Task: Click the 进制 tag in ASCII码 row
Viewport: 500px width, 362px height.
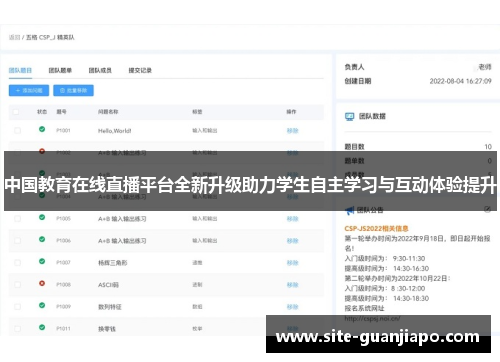Action: coord(197,285)
